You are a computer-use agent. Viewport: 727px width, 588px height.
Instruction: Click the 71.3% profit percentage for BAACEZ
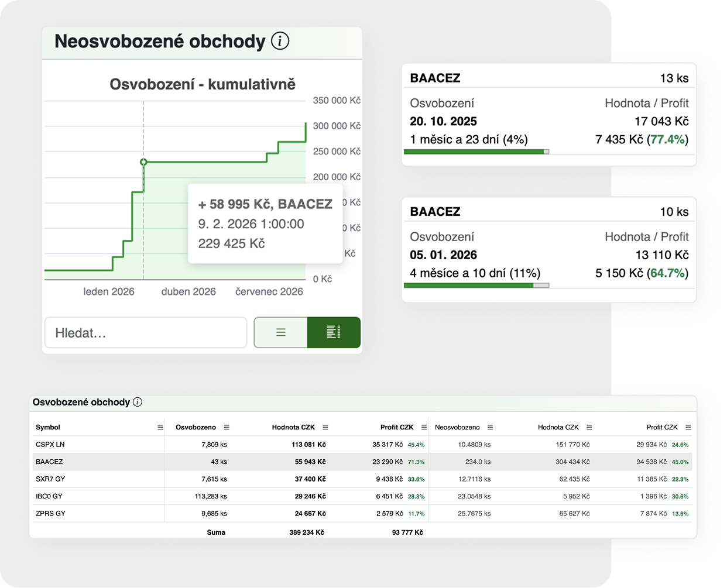tap(417, 462)
